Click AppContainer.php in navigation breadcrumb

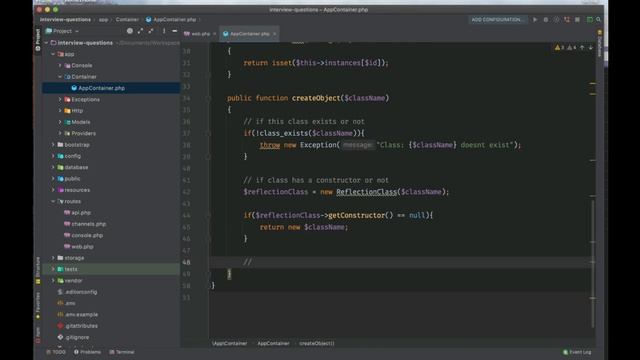click(x=171, y=20)
